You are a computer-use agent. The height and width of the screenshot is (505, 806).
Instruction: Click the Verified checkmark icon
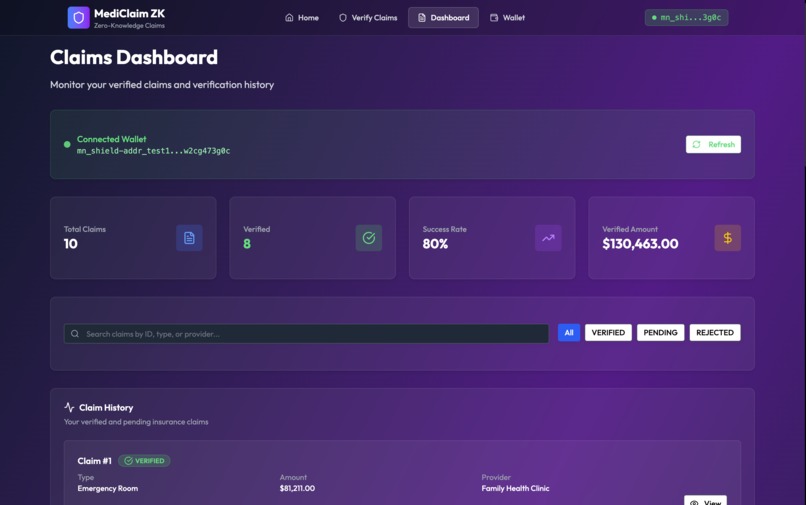coord(369,238)
